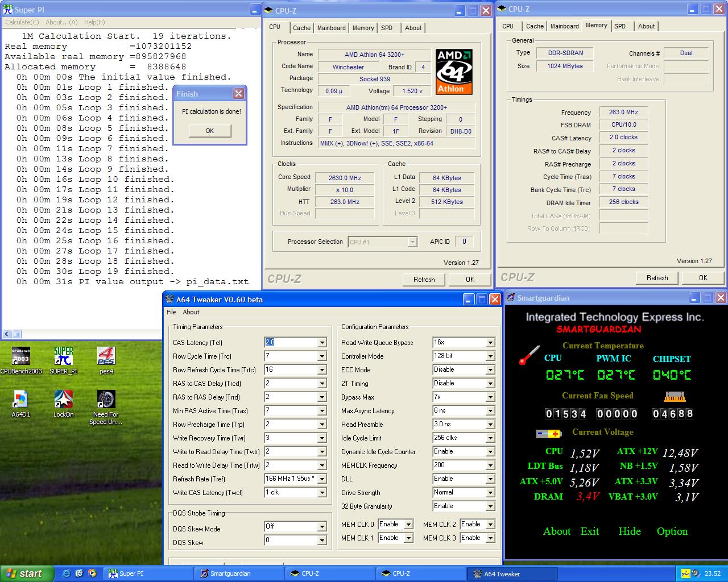Open the Help menu in Super PI
The height and width of the screenshot is (582, 728).
click(x=94, y=22)
